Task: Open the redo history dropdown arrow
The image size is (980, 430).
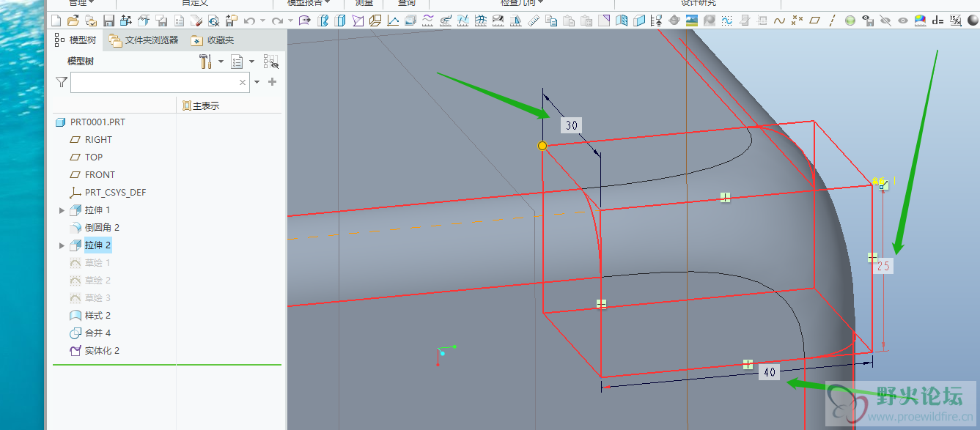Action: 290,21
